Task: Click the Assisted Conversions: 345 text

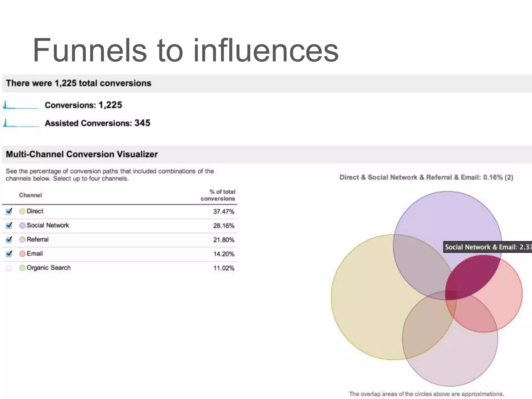Action: [x=97, y=123]
